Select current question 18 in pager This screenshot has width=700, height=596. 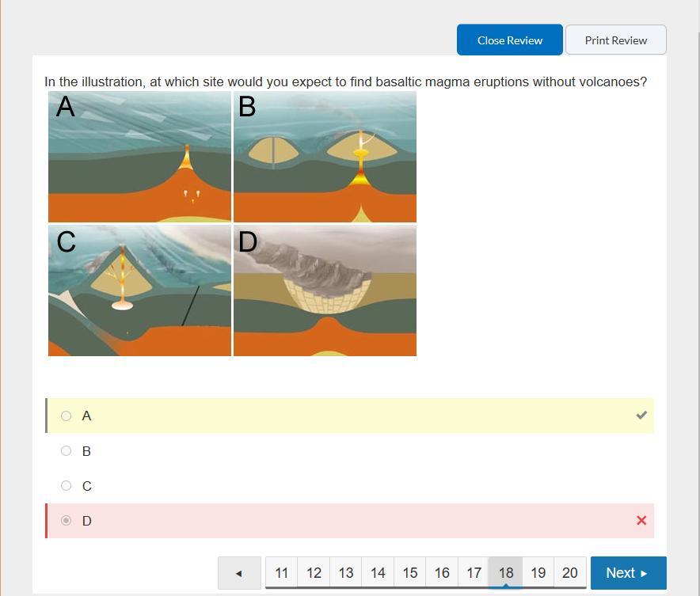click(x=506, y=572)
